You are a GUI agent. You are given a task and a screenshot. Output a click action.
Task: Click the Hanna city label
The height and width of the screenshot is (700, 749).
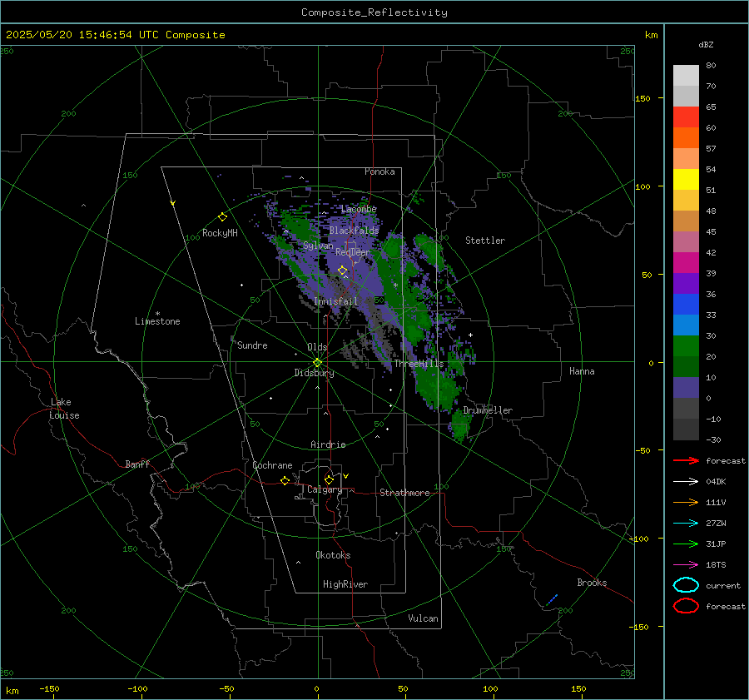pyautogui.click(x=582, y=371)
